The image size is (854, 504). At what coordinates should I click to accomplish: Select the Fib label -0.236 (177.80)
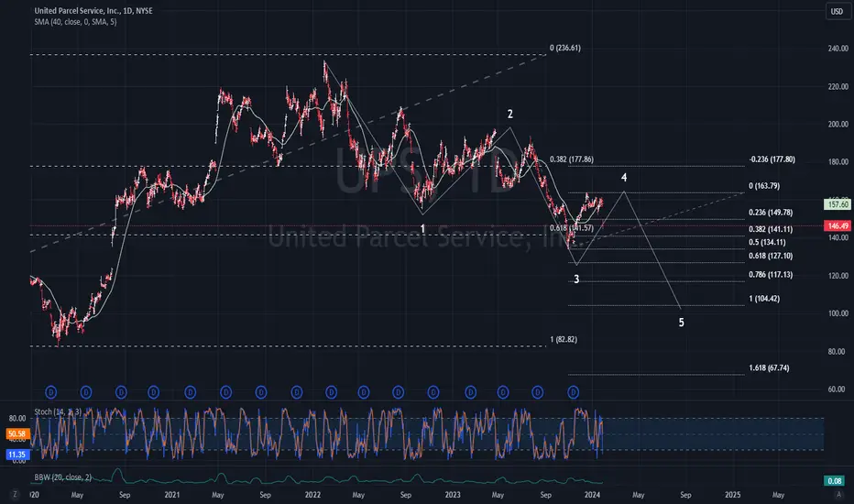click(x=772, y=159)
